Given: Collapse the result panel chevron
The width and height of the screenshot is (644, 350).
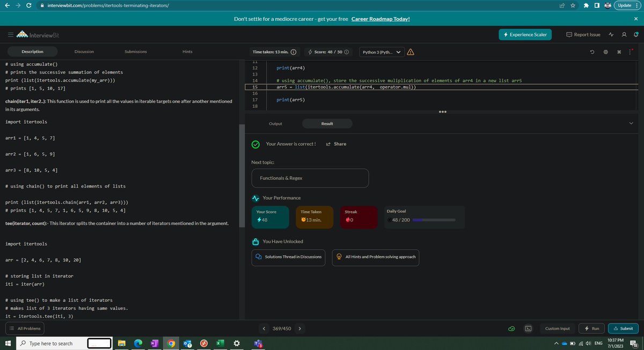Looking at the screenshot, I should tap(631, 123).
